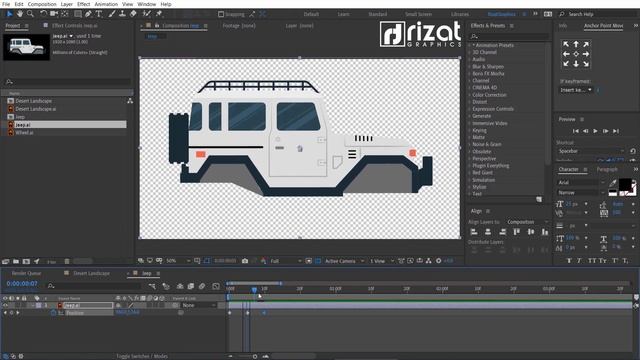640x360 pixels.
Task: Select the Clone Stamp tool
Action: [x=122, y=14]
